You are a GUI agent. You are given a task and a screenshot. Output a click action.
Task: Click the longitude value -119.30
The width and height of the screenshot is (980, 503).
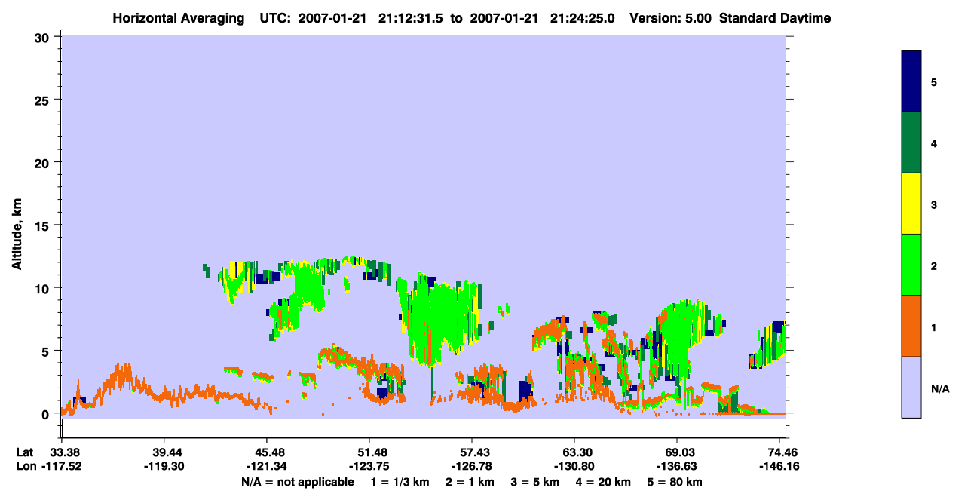pyautogui.click(x=164, y=467)
